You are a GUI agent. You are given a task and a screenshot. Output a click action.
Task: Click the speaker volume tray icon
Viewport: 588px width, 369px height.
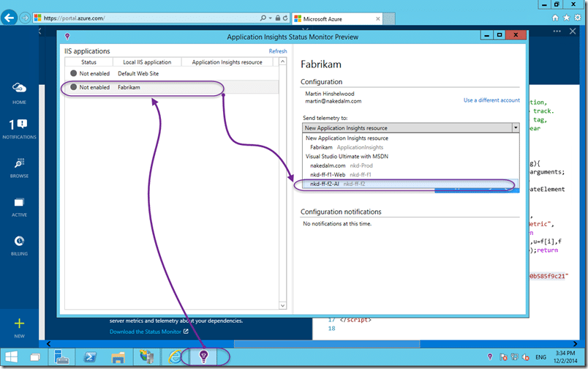point(526,357)
